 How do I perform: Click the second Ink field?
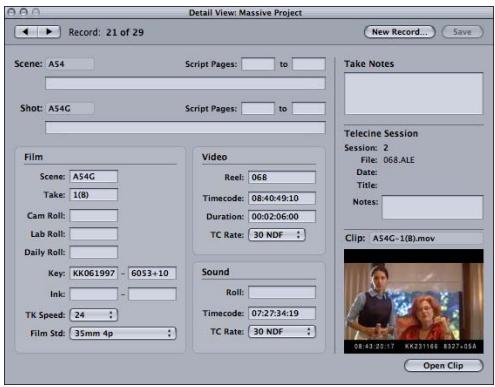pos(152,294)
